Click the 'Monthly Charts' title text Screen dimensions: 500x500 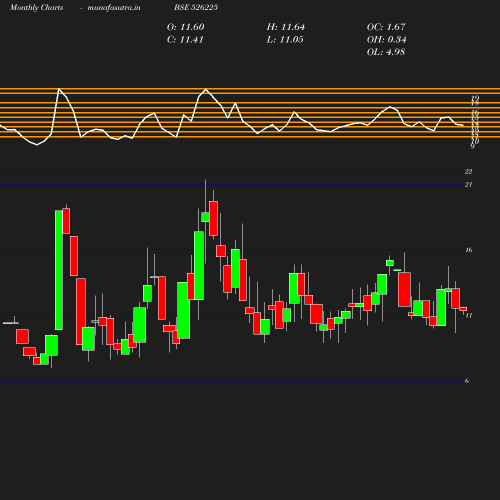36,8
